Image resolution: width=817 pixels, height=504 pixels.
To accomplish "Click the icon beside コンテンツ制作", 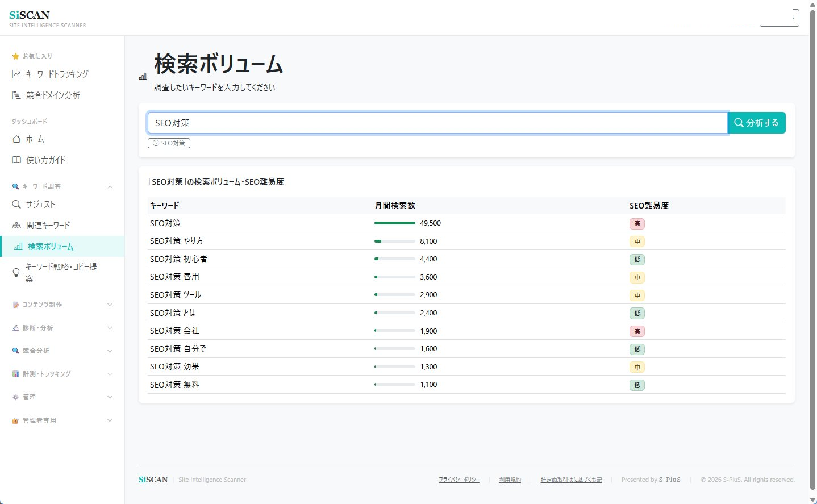I will coord(15,305).
